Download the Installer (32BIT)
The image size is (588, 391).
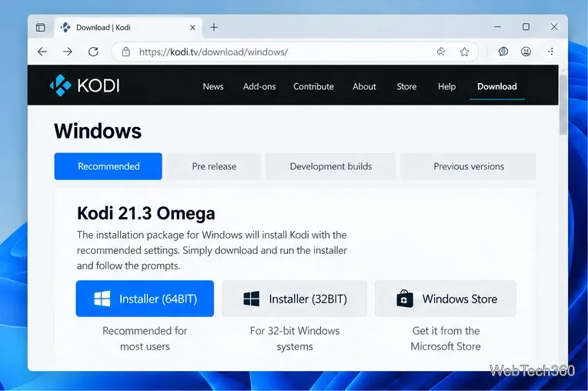point(294,299)
